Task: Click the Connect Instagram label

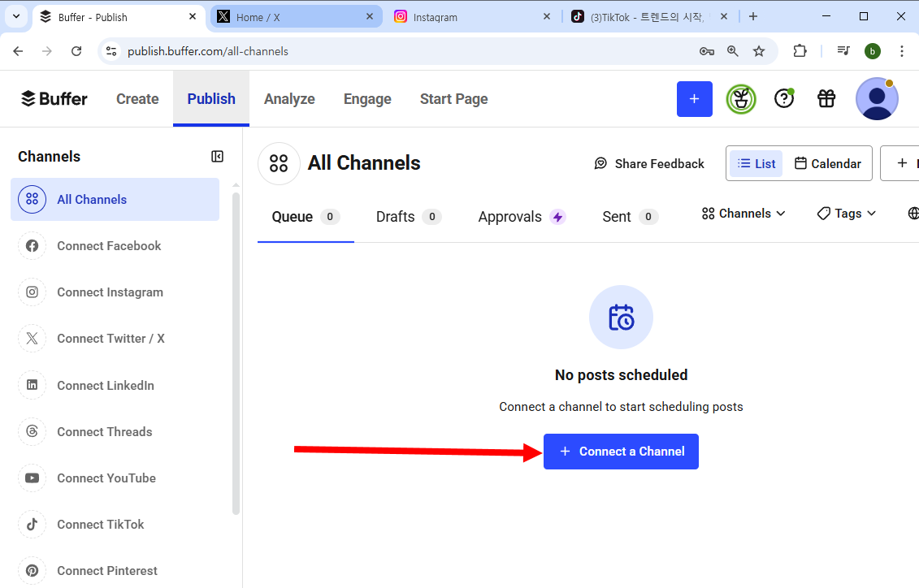Action: click(111, 292)
